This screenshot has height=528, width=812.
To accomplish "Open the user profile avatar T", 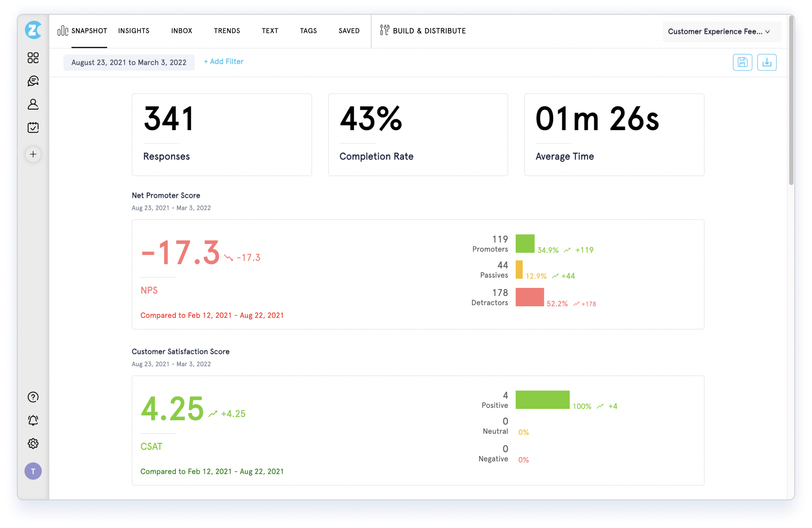I will [x=33, y=471].
